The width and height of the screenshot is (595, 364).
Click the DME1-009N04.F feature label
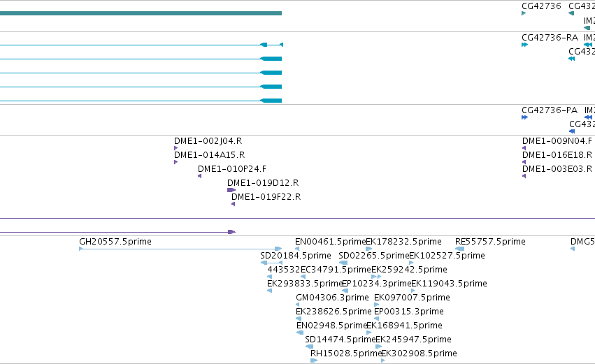(557, 141)
